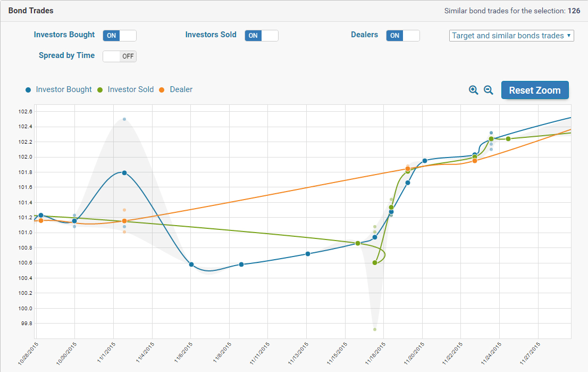Click the zoom out magnifier icon
588x372 pixels.
pyautogui.click(x=489, y=90)
